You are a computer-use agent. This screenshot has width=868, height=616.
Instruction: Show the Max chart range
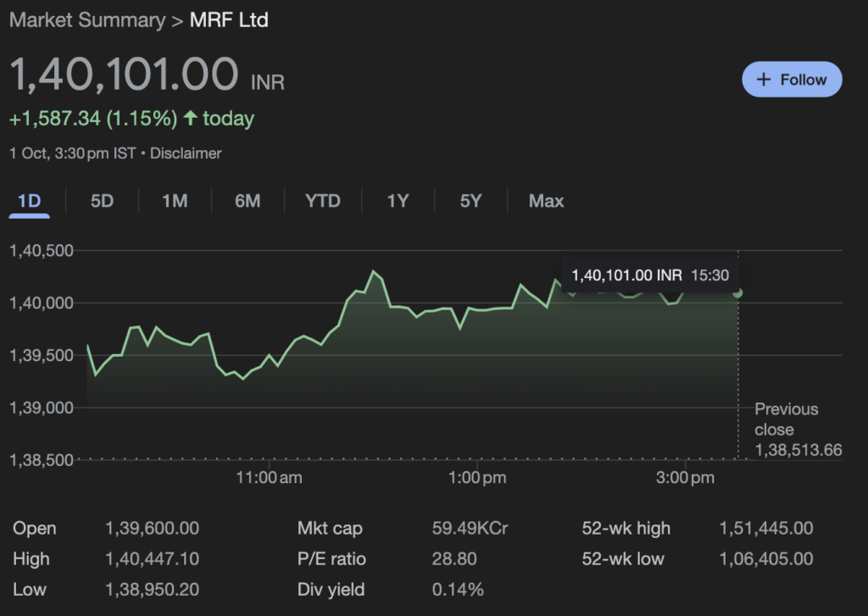click(546, 200)
